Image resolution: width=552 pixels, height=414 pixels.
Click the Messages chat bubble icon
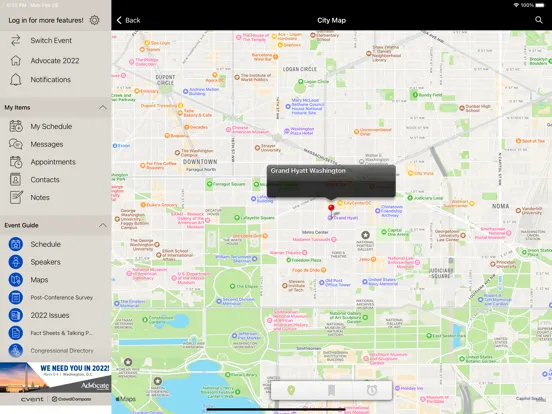(16, 144)
